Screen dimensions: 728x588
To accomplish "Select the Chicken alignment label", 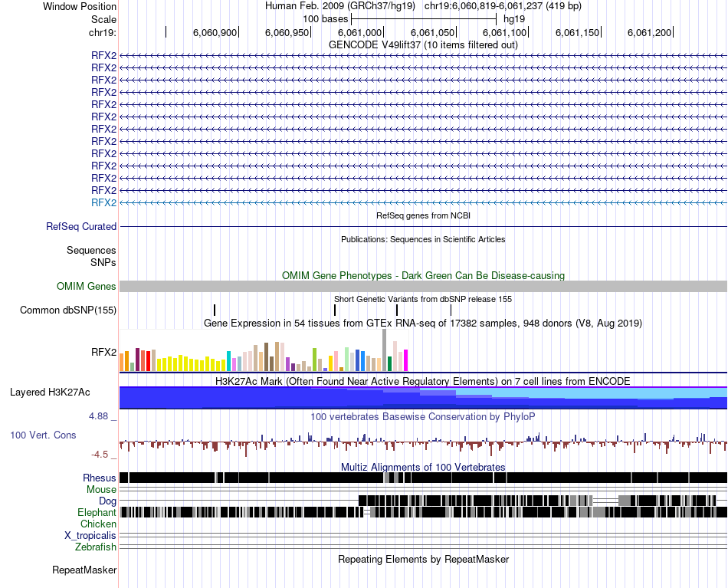I will 98,524.
